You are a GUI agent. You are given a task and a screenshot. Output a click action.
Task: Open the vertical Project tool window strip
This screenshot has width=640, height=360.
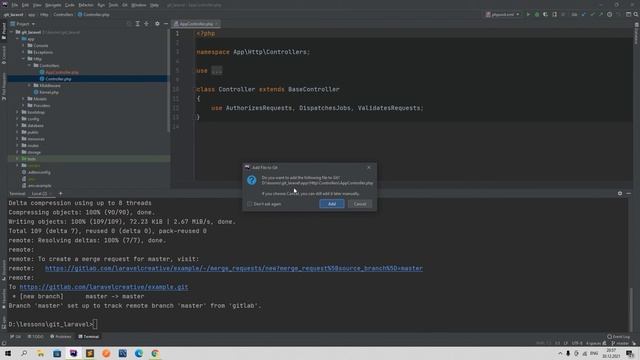click(4, 31)
